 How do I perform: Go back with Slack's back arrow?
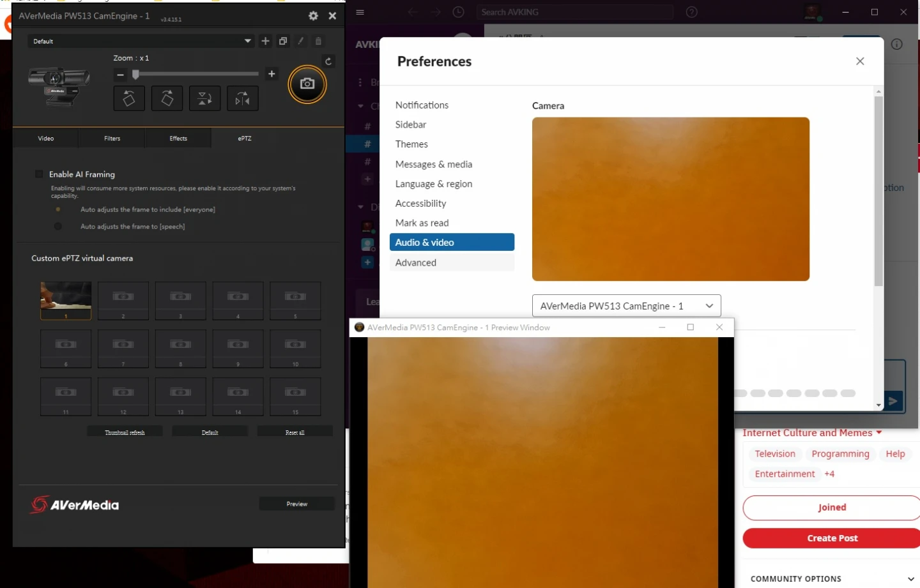point(413,12)
